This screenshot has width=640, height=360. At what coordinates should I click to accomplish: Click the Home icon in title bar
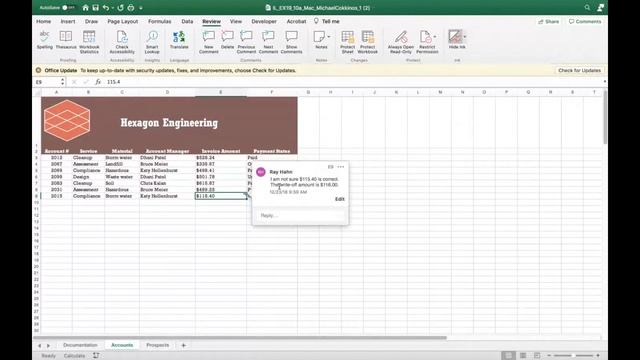(x=85, y=8)
